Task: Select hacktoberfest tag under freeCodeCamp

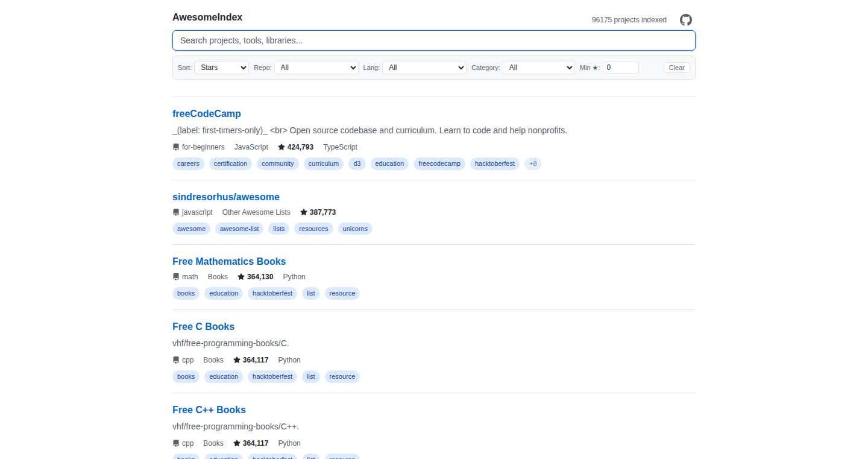Action: point(495,163)
